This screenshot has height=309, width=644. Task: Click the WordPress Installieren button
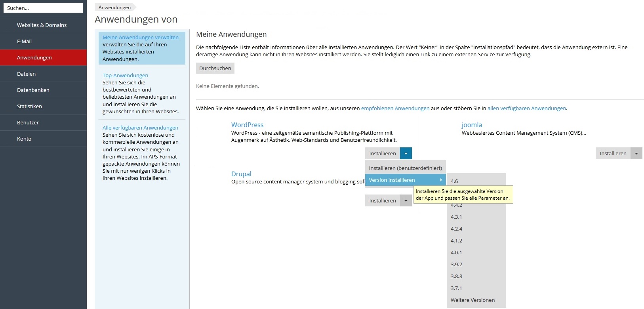[x=383, y=153]
